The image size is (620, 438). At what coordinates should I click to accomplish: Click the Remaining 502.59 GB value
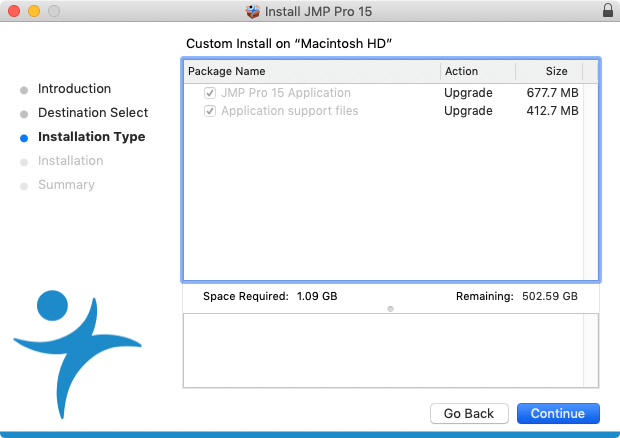coord(550,296)
